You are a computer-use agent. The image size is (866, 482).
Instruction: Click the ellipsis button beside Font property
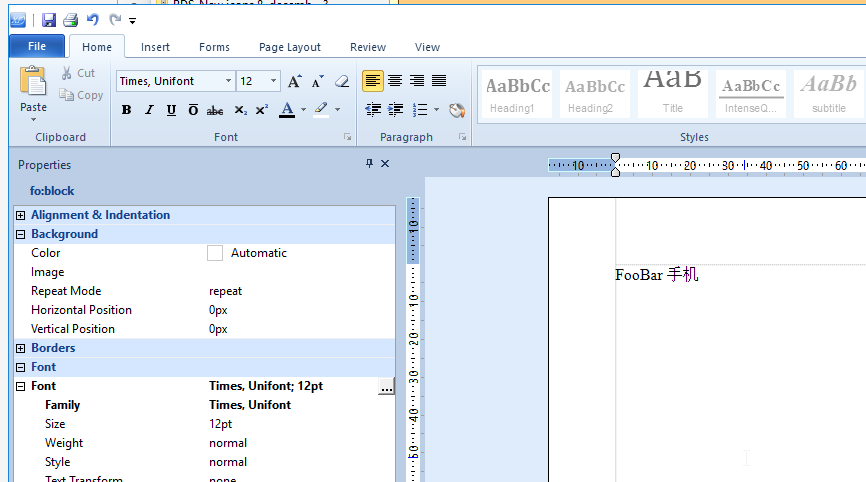tap(386, 386)
